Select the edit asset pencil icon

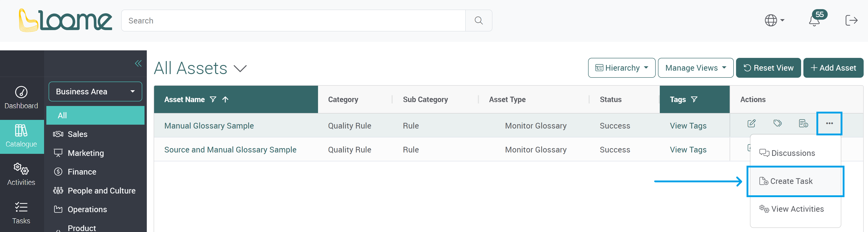pyautogui.click(x=751, y=123)
